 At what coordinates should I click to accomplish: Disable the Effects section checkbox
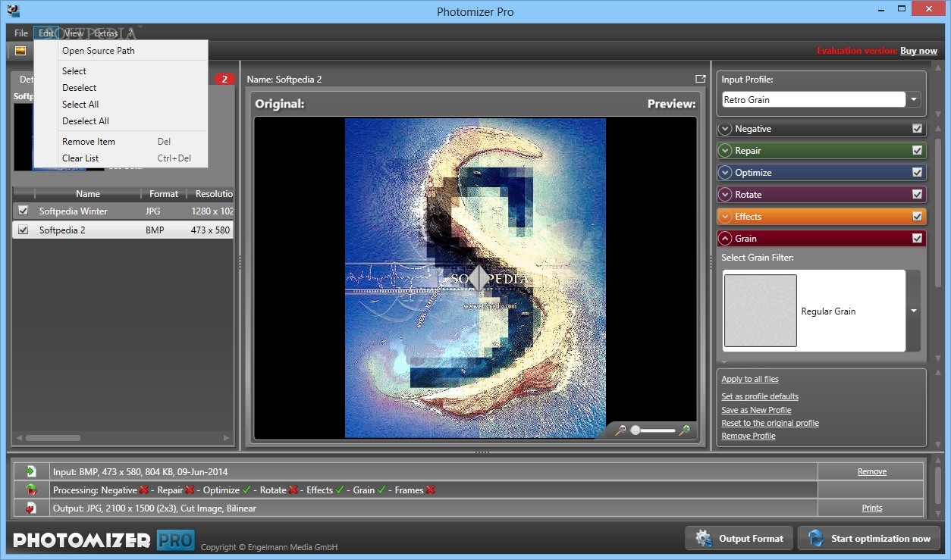point(918,217)
